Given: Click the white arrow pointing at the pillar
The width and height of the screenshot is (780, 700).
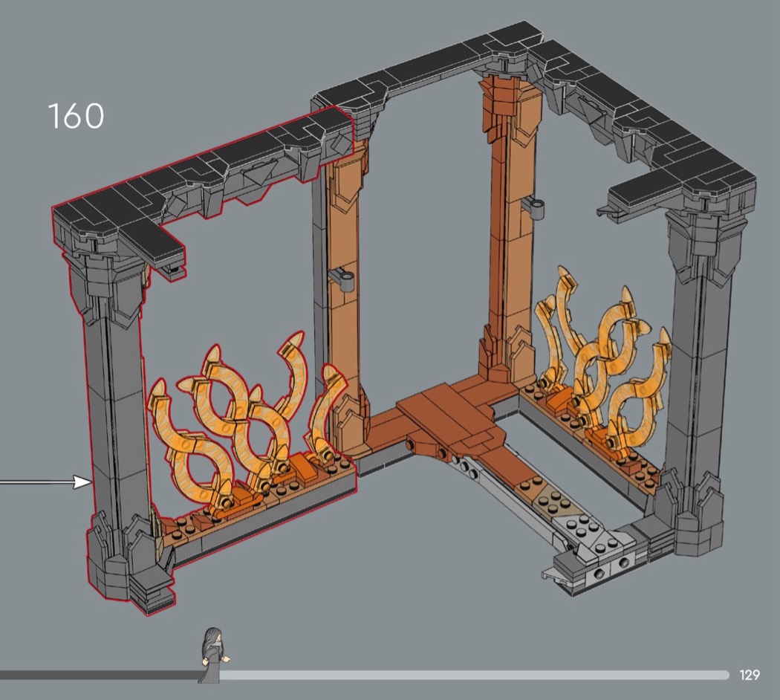Looking at the screenshot, I should tap(46, 483).
